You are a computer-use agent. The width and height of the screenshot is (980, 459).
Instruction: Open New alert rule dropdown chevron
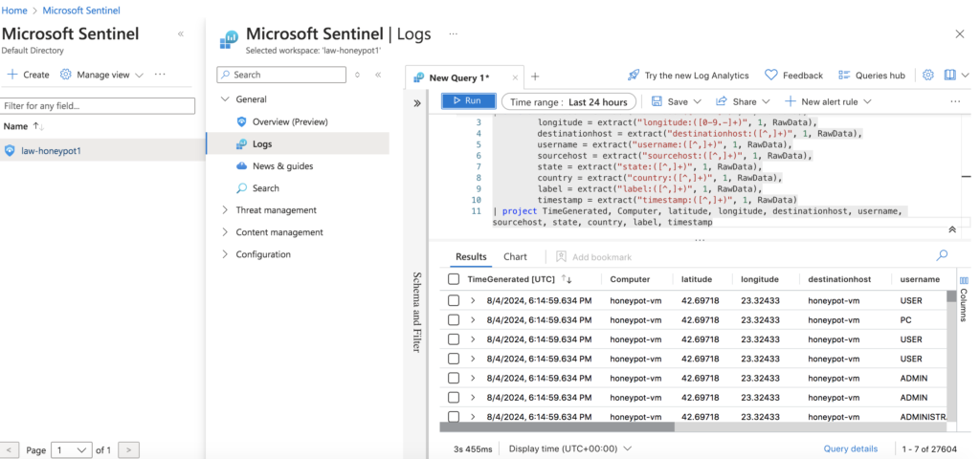(x=867, y=101)
